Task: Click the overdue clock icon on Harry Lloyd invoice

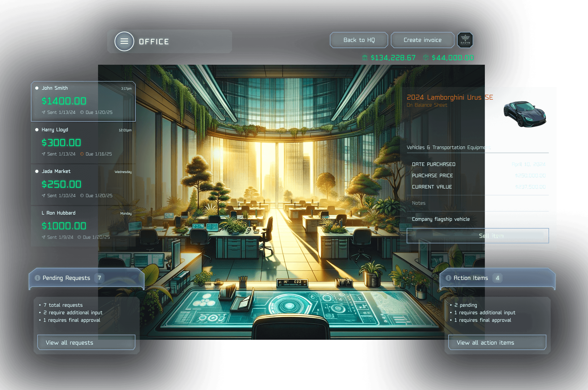Action: point(82,154)
